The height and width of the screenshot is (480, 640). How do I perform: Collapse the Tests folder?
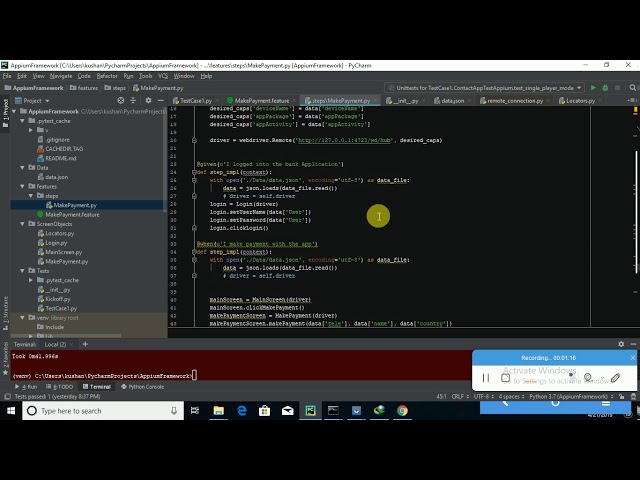(x=22, y=271)
